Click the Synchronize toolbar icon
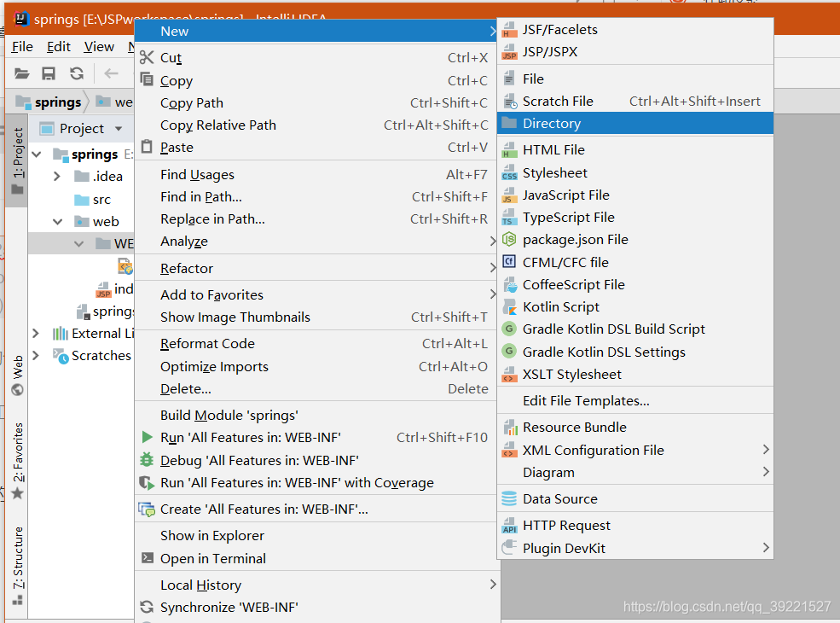 point(77,73)
